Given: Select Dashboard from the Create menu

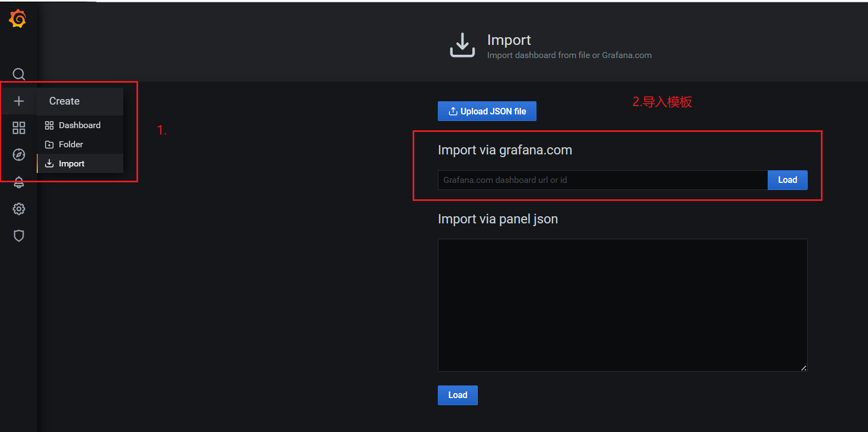Looking at the screenshot, I should pyautogui.click(x=80, y=125).
